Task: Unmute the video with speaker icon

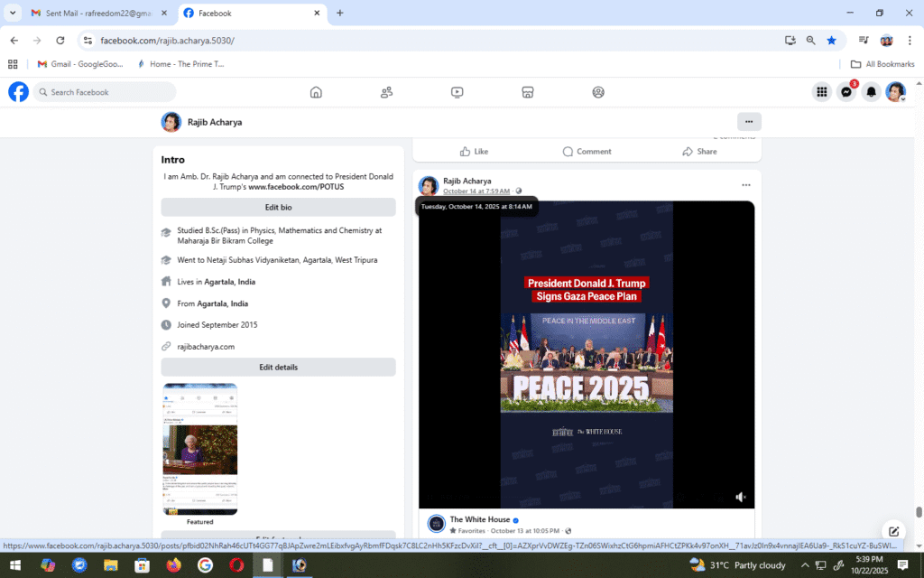Action: pyautogui.click(x=741, y=497)
